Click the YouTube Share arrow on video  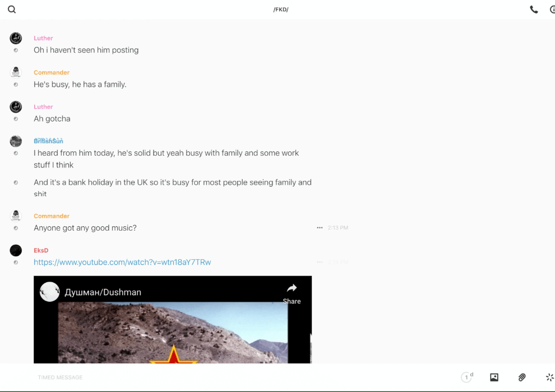pyautogui.click(x=292, y=292)
